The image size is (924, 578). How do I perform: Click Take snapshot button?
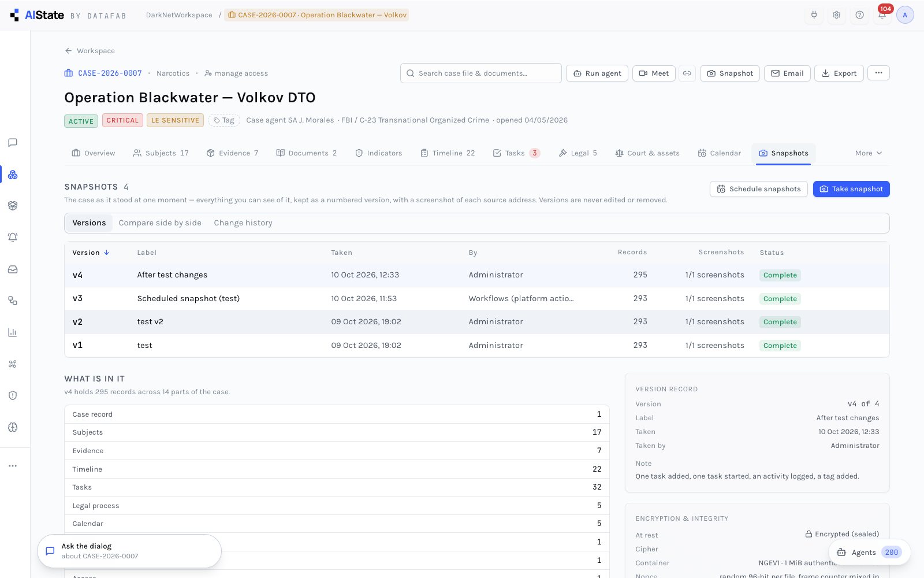pos(851,189)
